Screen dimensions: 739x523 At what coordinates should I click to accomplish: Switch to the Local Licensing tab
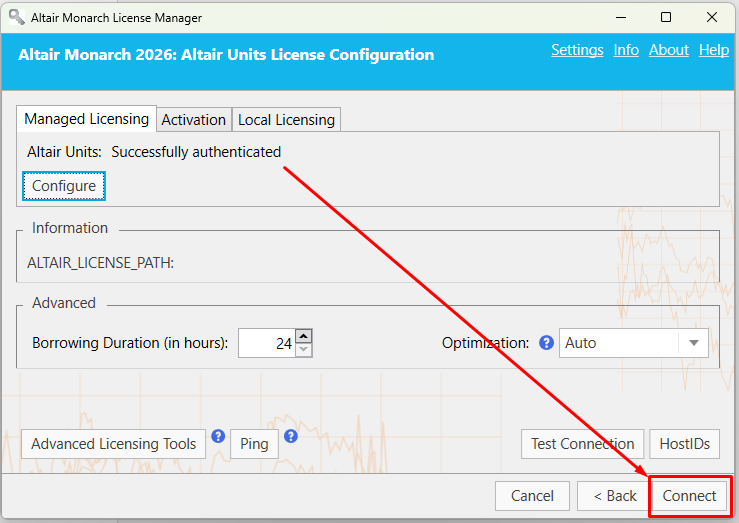[x=287, y=120]
